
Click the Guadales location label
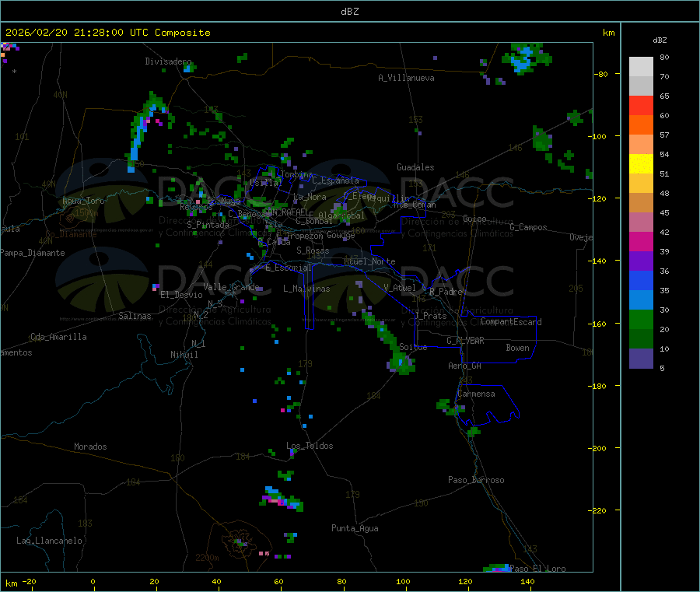pyautogui.click(x=415, y=167)
